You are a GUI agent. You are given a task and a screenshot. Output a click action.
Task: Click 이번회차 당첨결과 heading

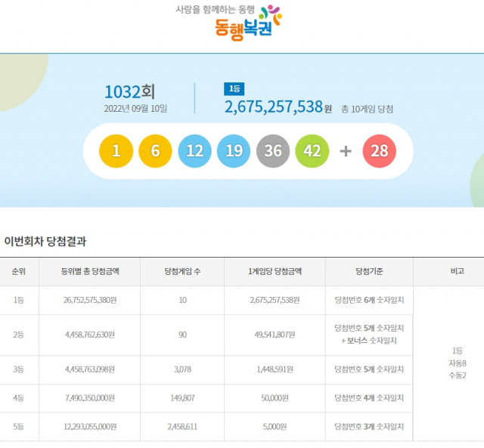pyautogui.click(x=45, y=242)
